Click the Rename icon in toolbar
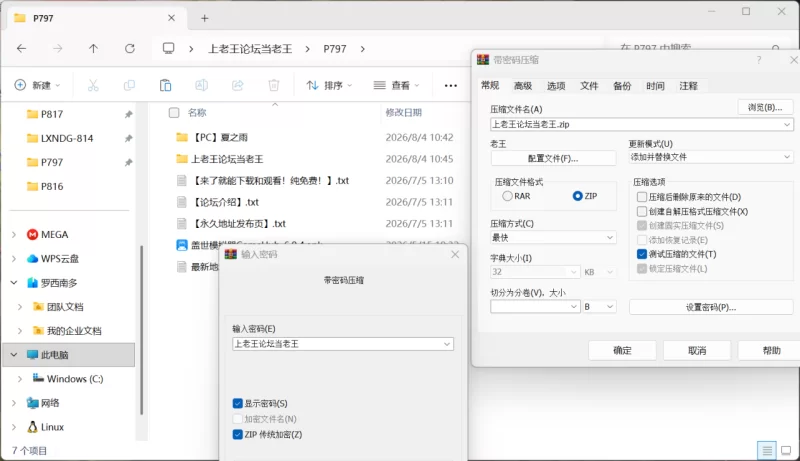This screenshot has width=800, height=461. point(202,85)
